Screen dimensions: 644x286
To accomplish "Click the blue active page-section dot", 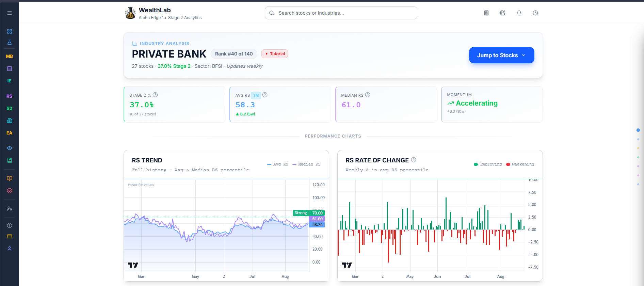I will coord(638,130).
